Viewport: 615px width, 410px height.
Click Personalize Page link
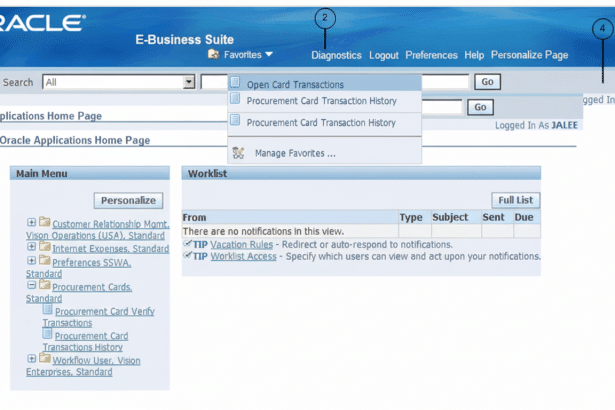529,55
